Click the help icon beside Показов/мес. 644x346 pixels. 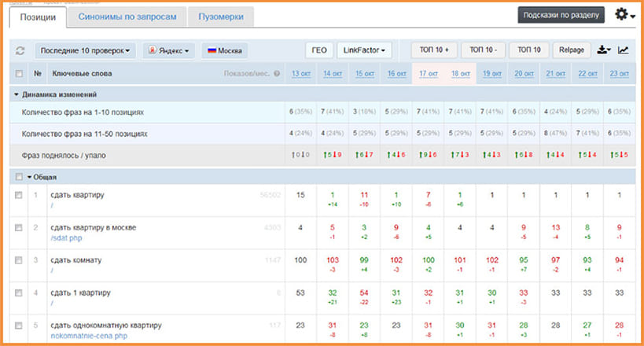tap(277, 74)
